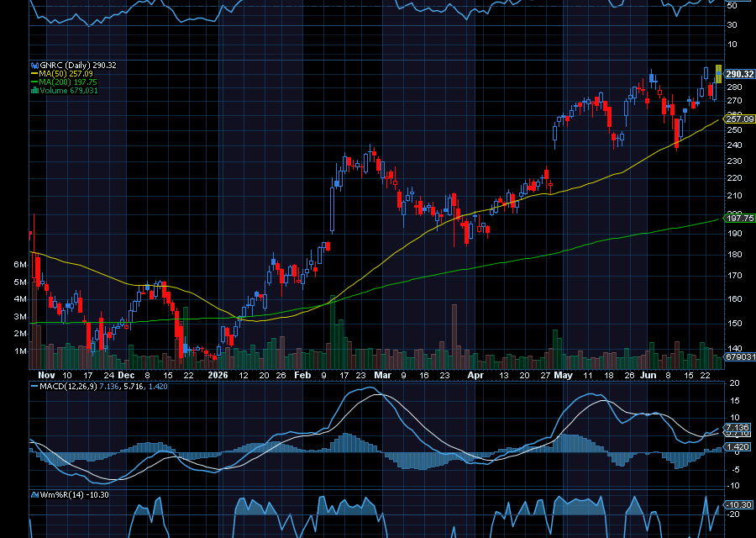The image size is (756, 538).
Task: Click the tallest volume bar in late March
Action: pyautogui.click(x=454, y=337)
